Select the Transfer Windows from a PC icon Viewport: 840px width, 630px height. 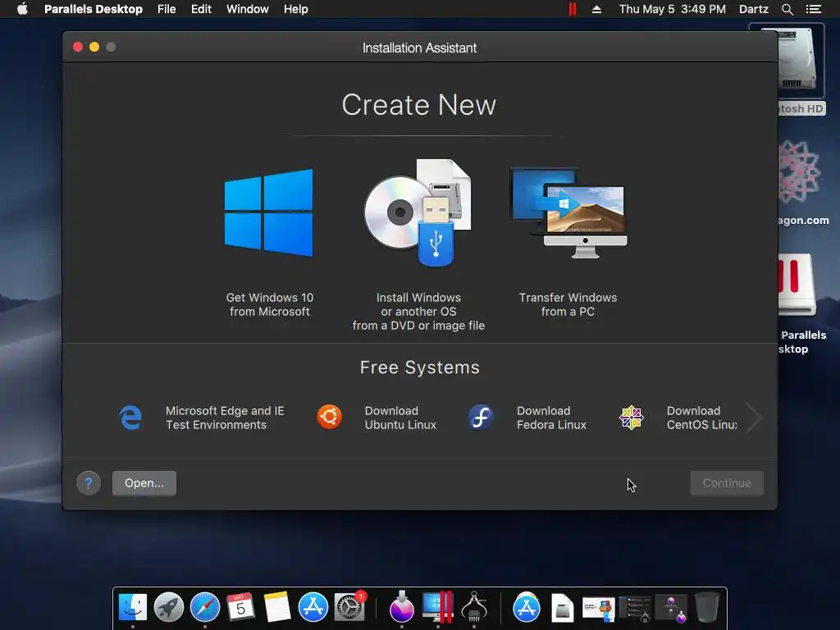[569, 212]
